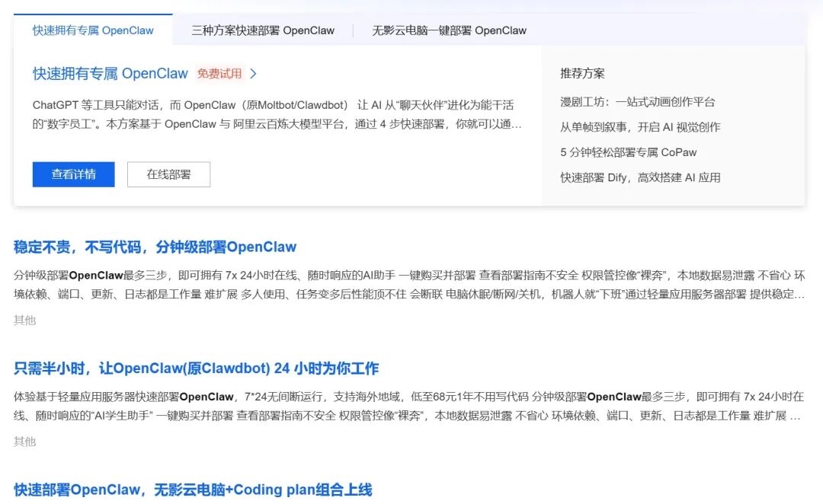Switch to 三种方案快速部署 OpenClaw tab
The width and height of the screenshot is (823, 504).
pyautogui.click(x=262, y=30)
